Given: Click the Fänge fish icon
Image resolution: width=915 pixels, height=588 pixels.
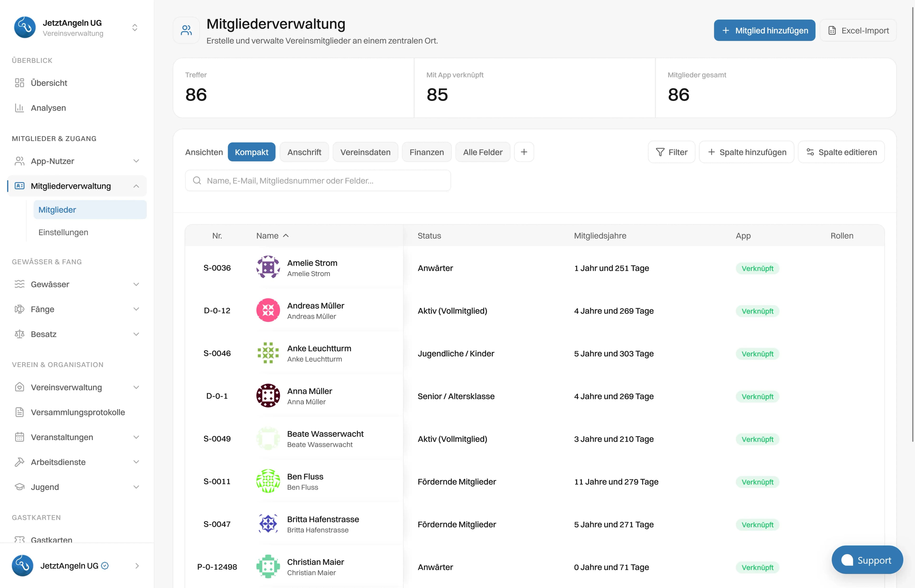Looking at the screenshot, I should pyautogui.click(x=20, y=309).
